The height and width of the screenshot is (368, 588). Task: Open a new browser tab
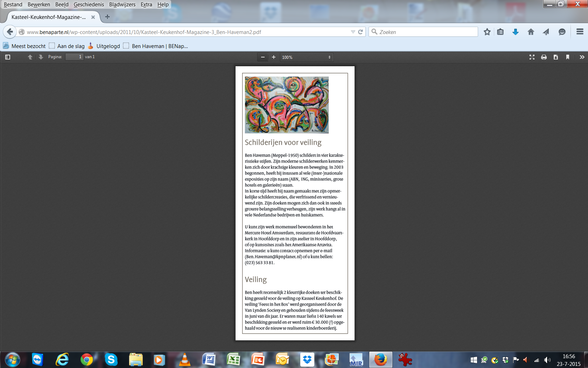click(107, 17)
